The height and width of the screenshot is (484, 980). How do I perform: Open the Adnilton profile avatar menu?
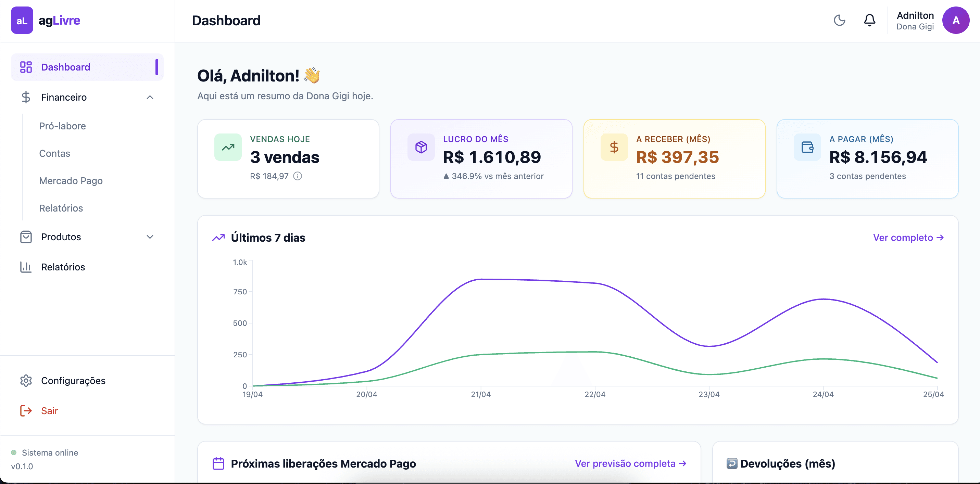pyautogui.click(x=956, y=20)
